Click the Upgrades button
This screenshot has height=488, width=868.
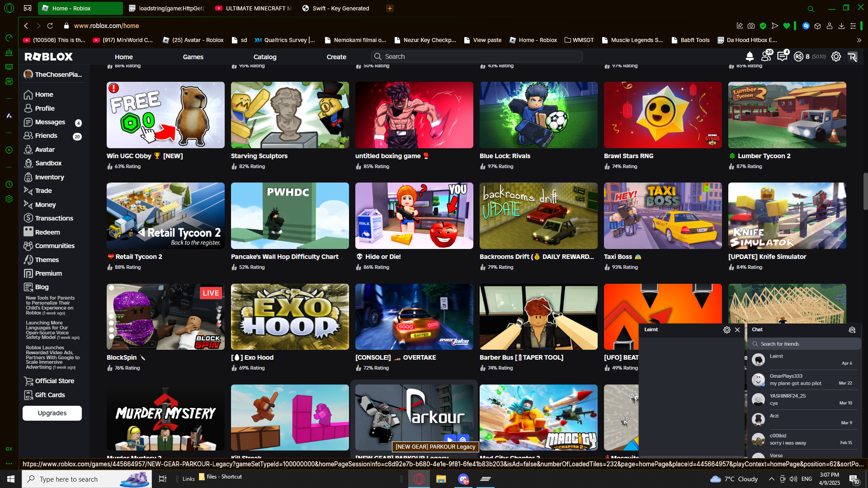point(52,413)
